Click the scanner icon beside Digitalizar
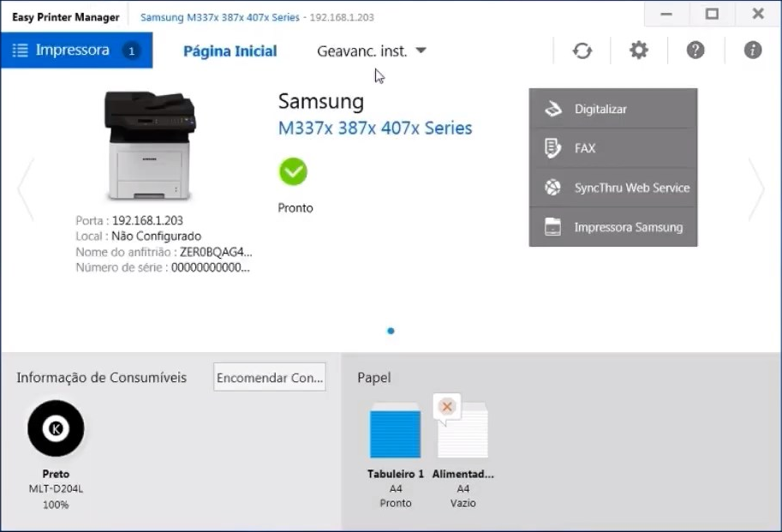 click(x=552, y=109)
